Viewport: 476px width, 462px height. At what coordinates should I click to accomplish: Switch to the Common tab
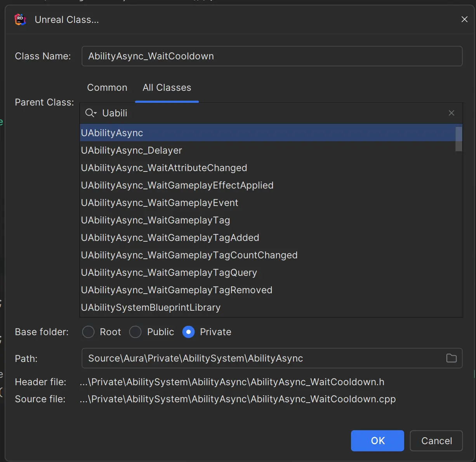click(107, 88)
